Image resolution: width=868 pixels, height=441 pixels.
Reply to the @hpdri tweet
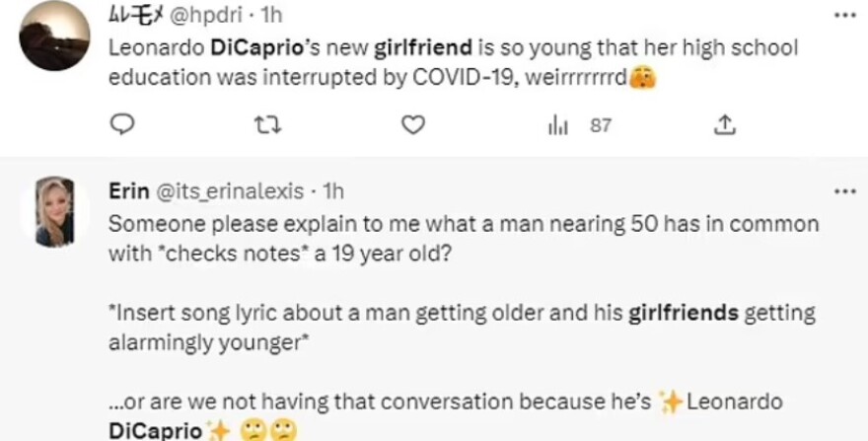[x=122, y=125]
